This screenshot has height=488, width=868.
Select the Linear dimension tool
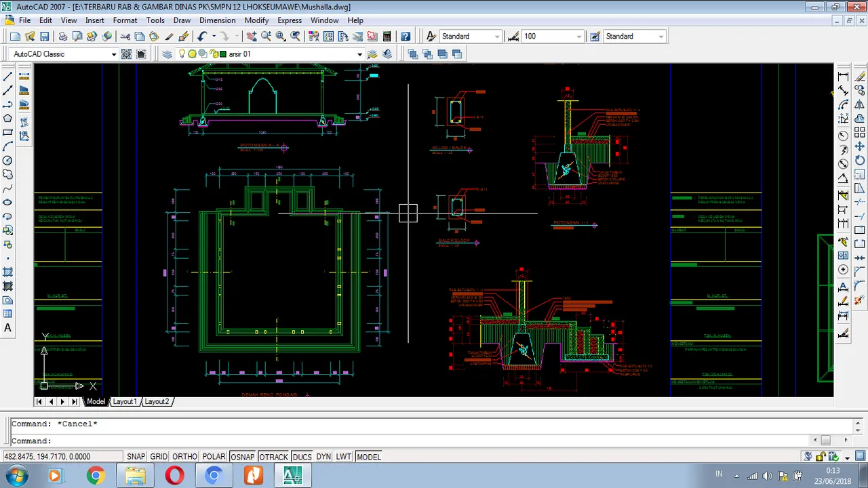[844, 76]
